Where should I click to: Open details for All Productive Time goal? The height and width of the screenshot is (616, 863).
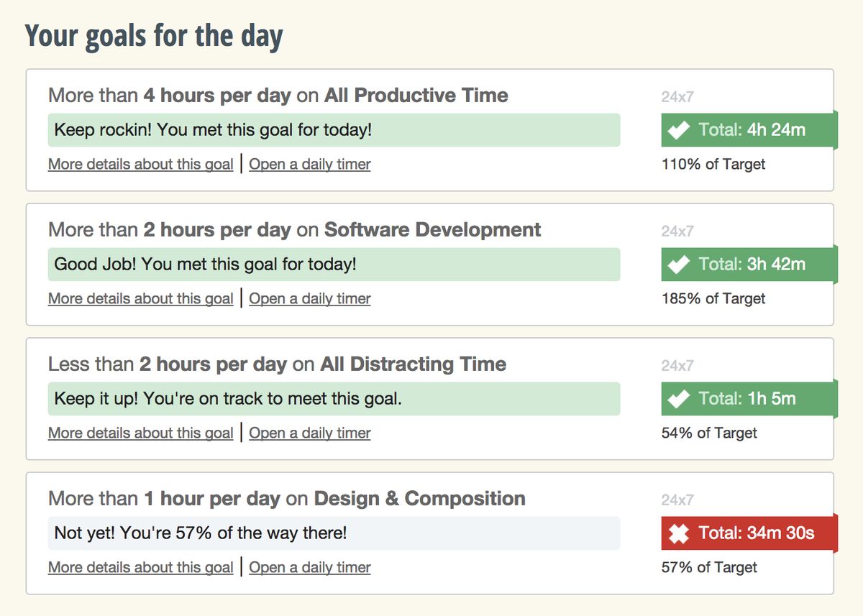tap(140, 165)
